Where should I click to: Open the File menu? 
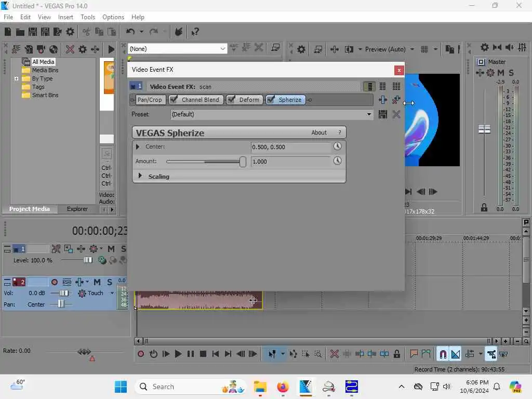tap(8, 17)
